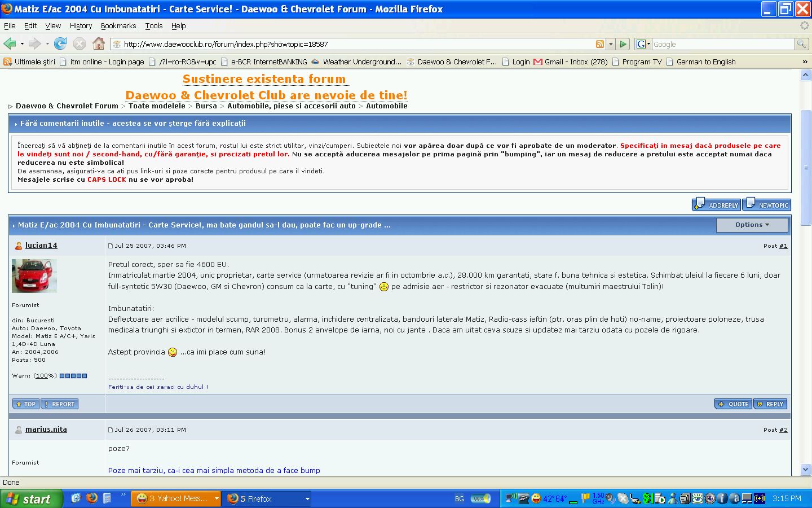Open the address bar history dropdown
Viewport: 812px width, 508px height.
[610, 44]
